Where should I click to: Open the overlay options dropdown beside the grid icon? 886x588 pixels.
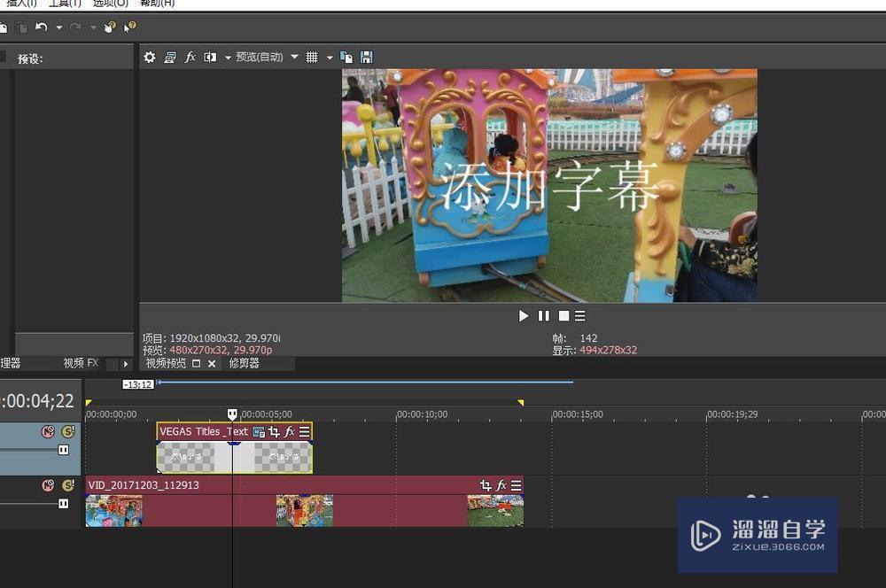[x=329, y=57]
